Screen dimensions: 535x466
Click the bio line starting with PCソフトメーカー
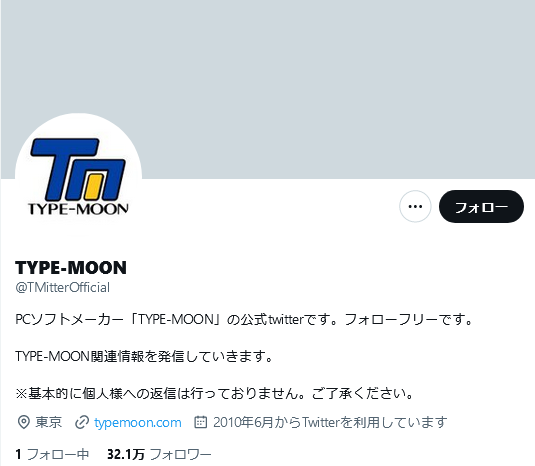(x=244, y=320)
